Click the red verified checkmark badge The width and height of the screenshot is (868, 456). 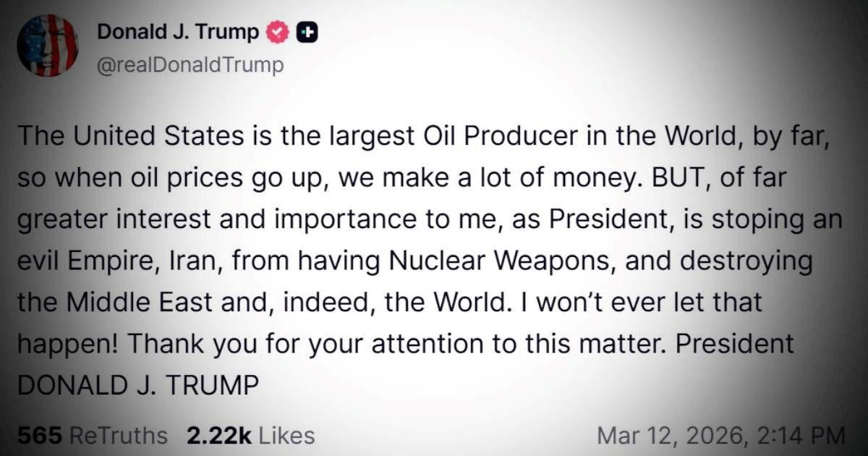278,33
